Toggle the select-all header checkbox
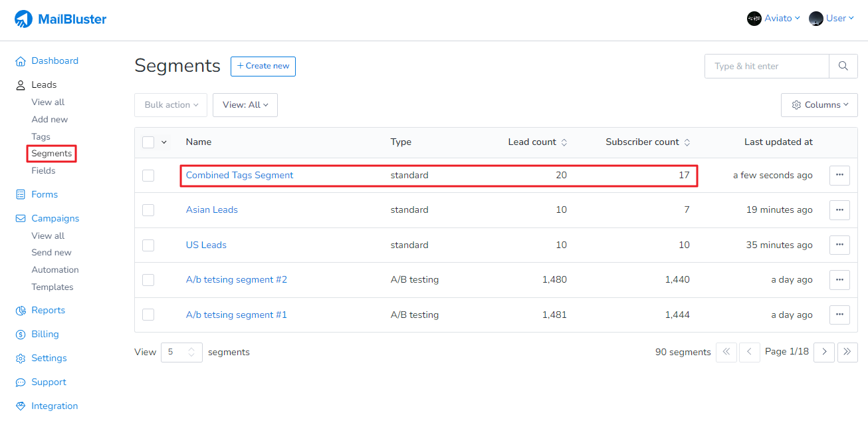Screen dimensions: 868x429 (x=148, y=142)
